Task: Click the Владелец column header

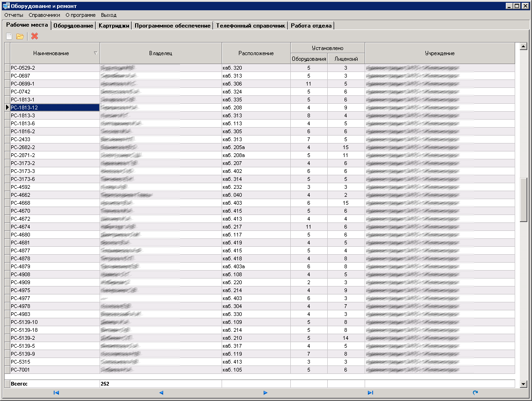Action: [161, 53]
